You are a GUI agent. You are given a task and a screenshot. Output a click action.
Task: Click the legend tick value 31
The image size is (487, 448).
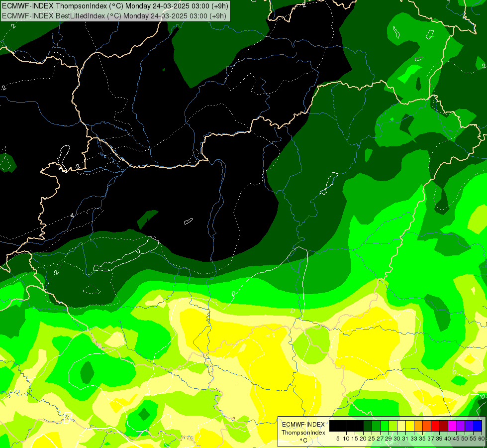point(405,439)
